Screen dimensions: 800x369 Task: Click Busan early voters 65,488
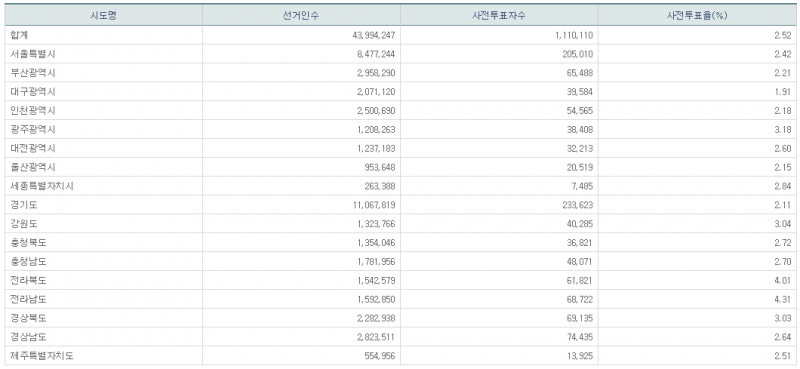[580, 73]
